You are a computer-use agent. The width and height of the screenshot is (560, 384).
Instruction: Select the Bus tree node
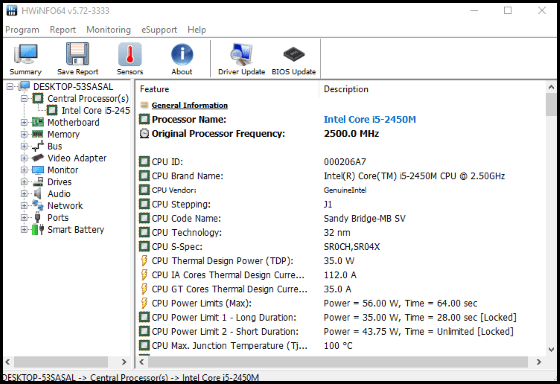[x=55, y=146]
